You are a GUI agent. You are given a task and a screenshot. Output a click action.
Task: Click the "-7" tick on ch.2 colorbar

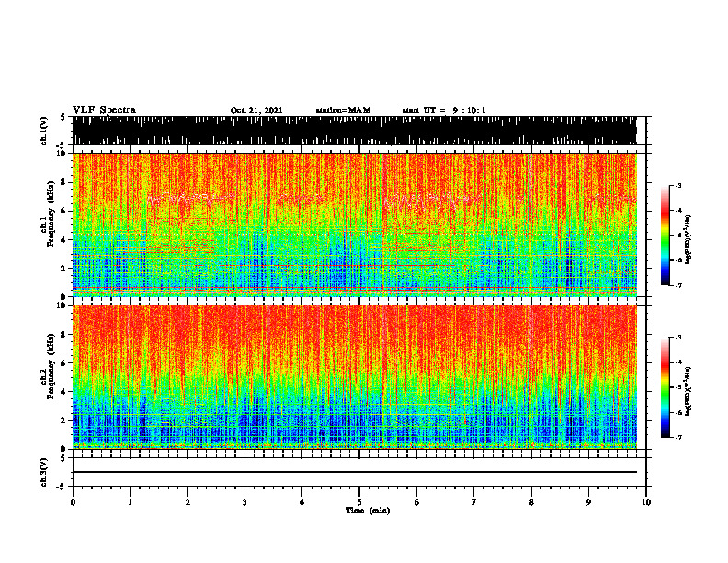tap(677, 437)
